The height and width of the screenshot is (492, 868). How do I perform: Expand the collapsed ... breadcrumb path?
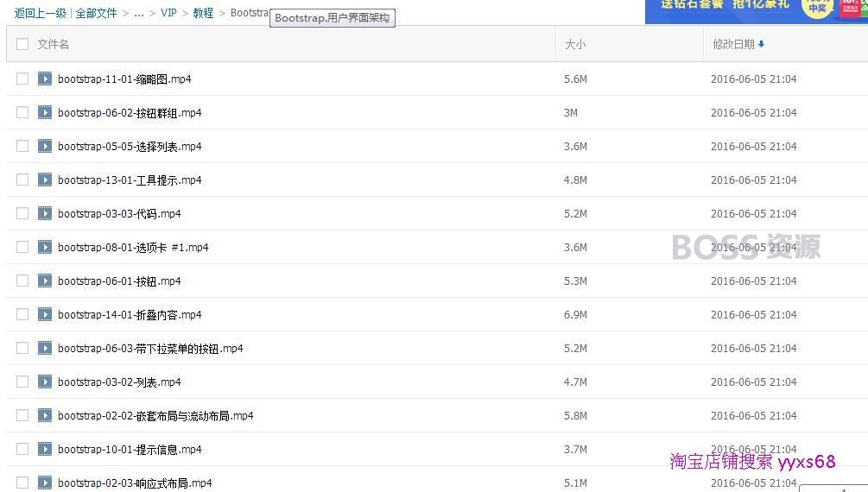point(139,13)
